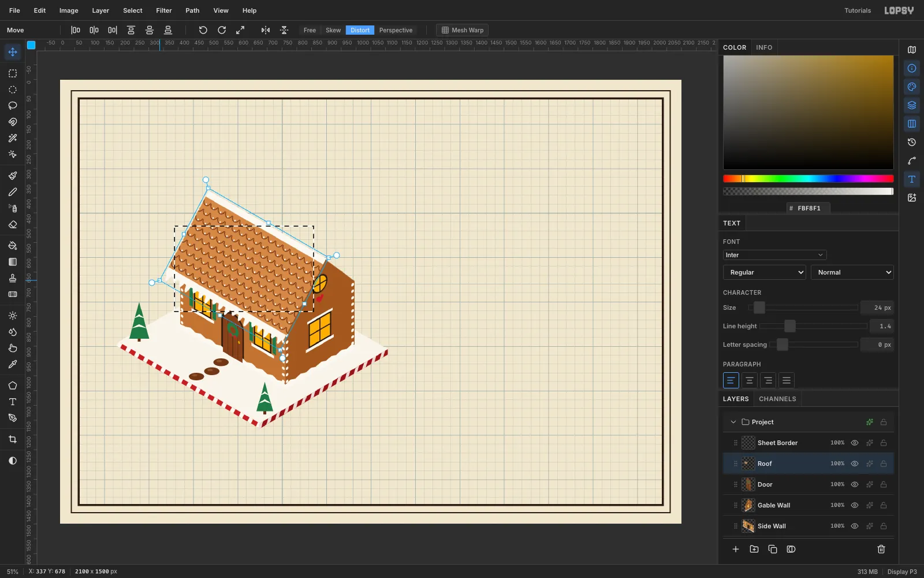Choose Skew transform mode
This screenshot has height=578, width=924.
(333, 30)
